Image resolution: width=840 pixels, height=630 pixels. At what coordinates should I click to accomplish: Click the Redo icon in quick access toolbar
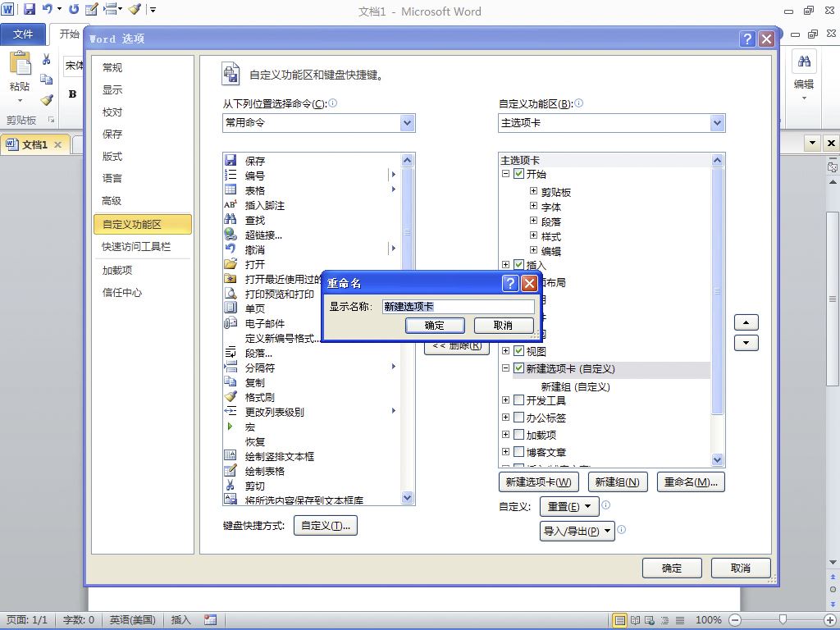[74, 9]
